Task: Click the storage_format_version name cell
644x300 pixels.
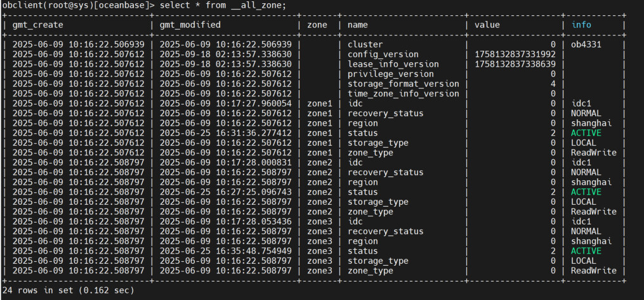Action: (404, 84)
